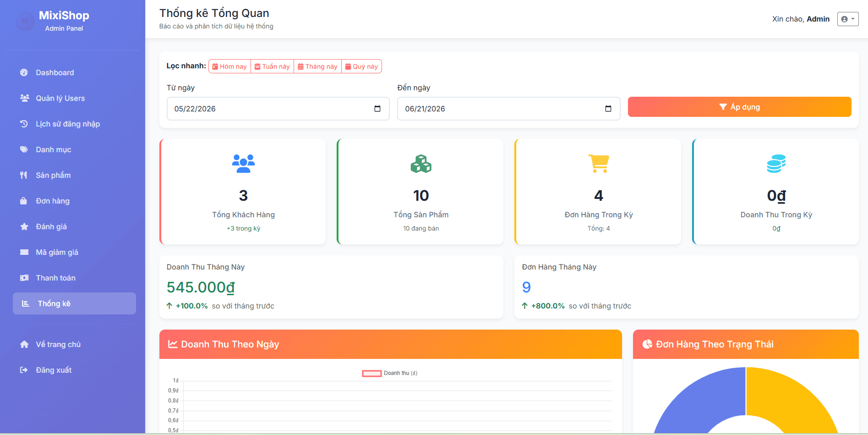Toggle Doanh thu (đ) legend in chart
This screenshot has height=435, width=868.
(x=390, y=373)
